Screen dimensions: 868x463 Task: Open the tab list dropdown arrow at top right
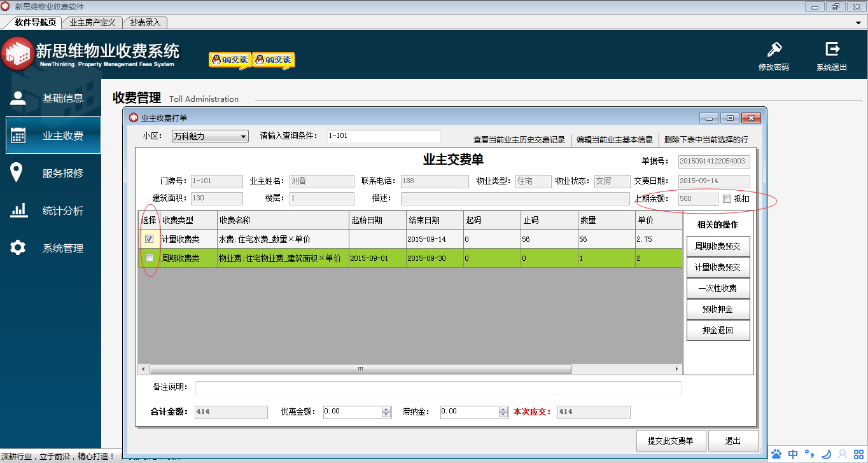858,22
